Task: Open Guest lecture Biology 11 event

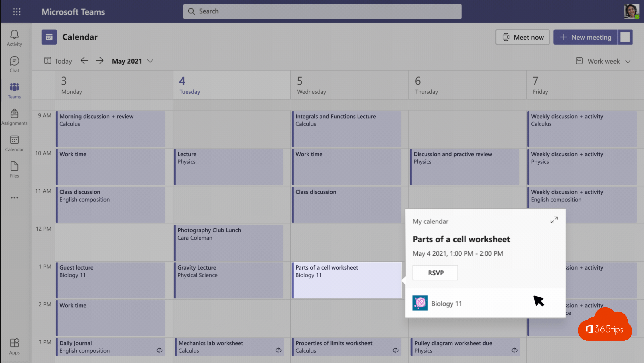Action: point(111,280)
